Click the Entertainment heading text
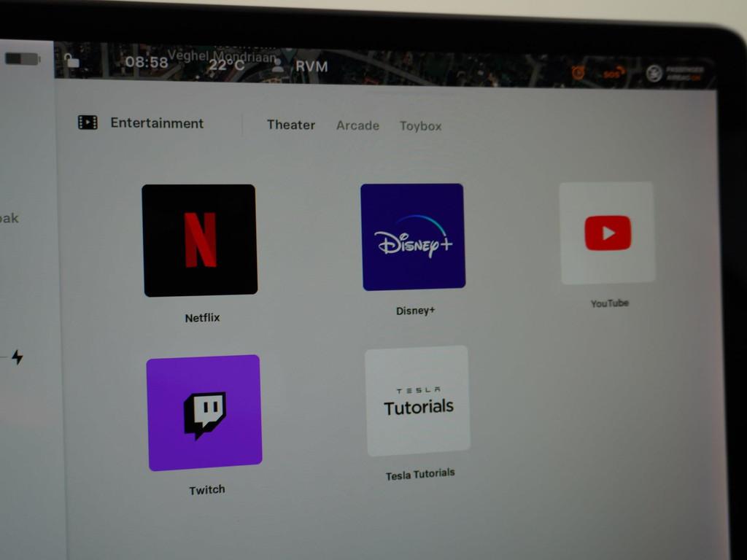 pyautogui.click(x=158, y=122)
